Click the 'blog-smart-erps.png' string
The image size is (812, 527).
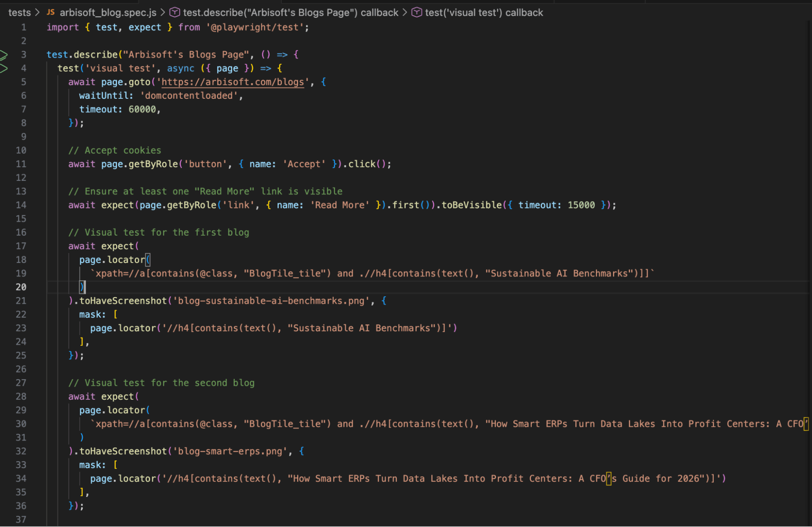click(230, 451)
